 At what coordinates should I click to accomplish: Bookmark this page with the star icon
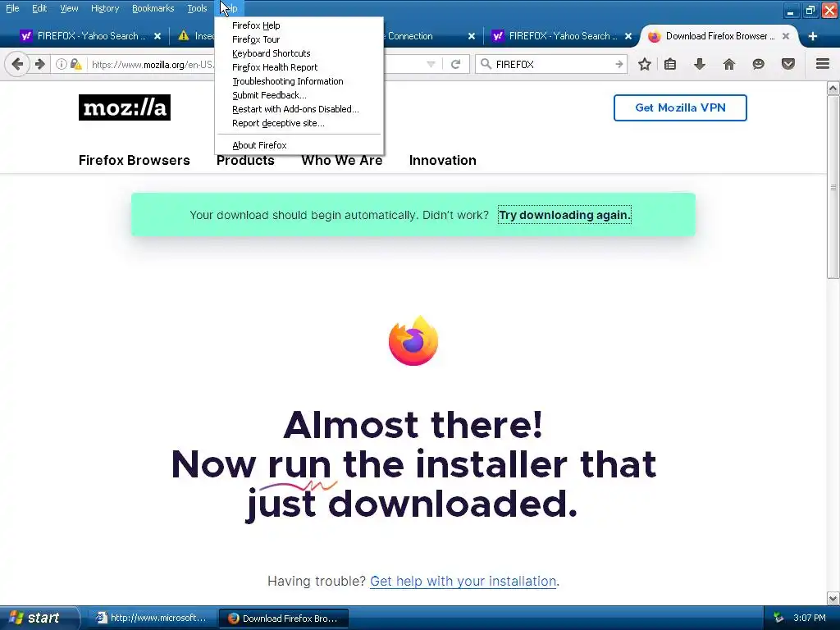[645, 64]
